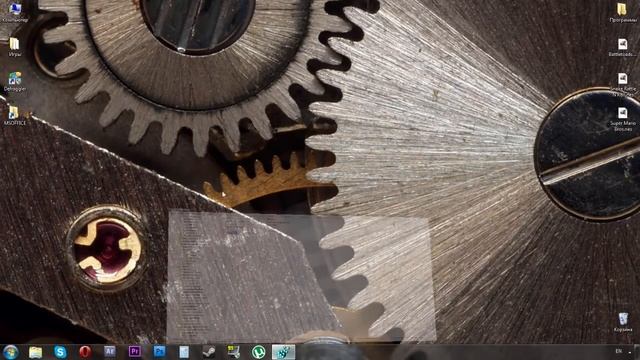Launch Adobe Photoshop from taskbar
Screen dimensions: 640x360
[x=160, y=351]
